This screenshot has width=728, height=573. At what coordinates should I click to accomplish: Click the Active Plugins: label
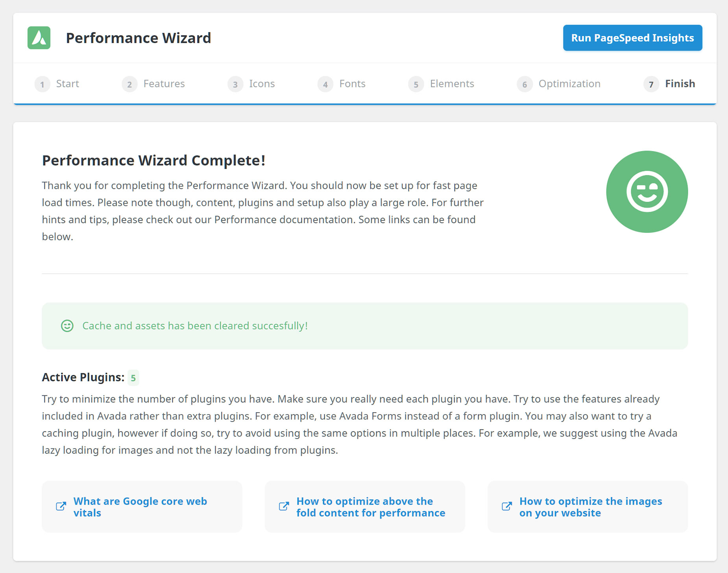(x=83, y=377)
